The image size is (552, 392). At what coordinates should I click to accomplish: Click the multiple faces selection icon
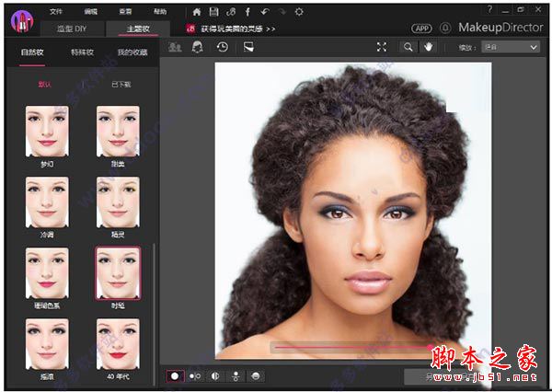(175, 47)
